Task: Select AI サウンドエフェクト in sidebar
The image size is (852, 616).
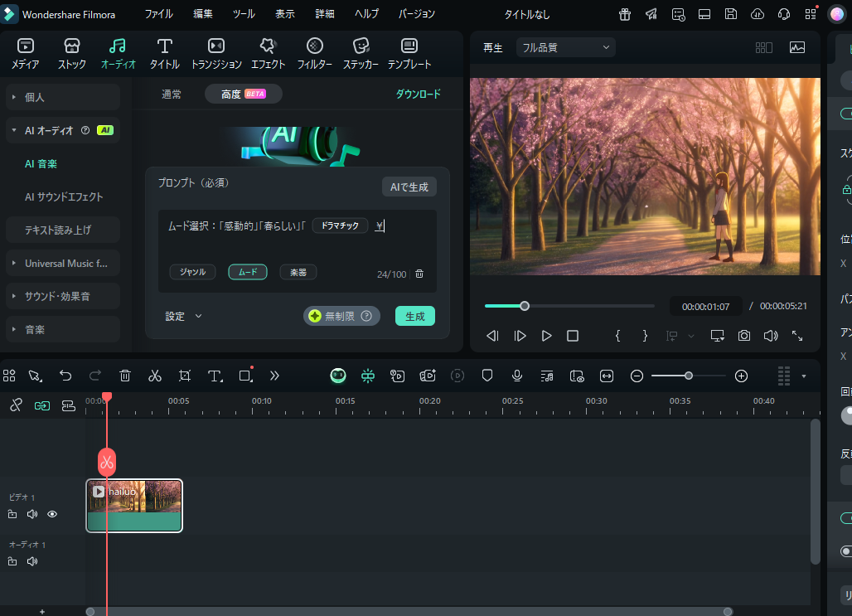Action: pyautogui.click(x=64, y=196)
